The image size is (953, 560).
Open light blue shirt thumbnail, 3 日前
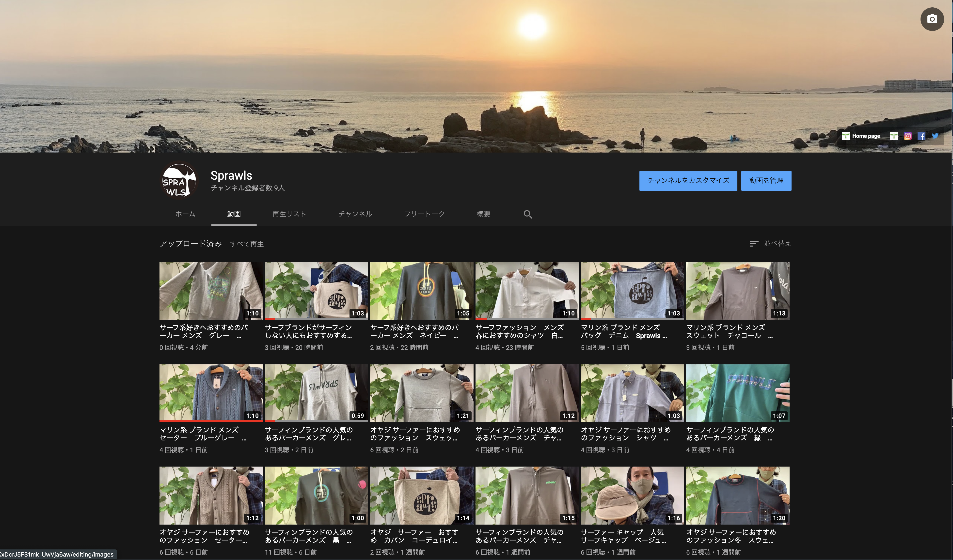pos(632,393)
